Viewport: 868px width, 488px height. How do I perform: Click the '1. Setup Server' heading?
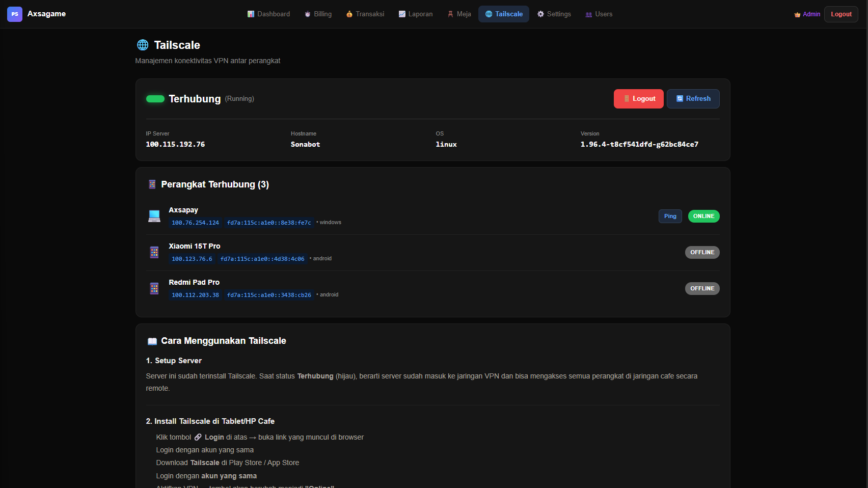[174, 361]
